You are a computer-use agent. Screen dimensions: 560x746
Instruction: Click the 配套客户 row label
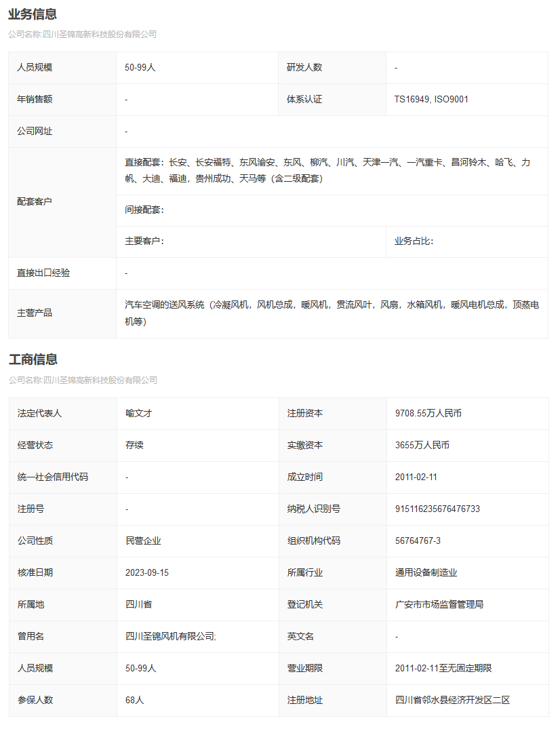35,201
